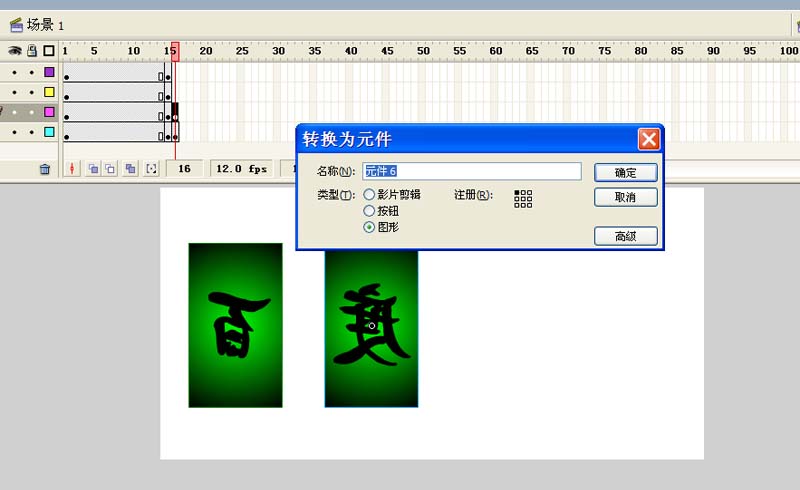This screenshot has height=490, width=800.
Task: Click the edit multiple frames icon
Action: click(131, 168)
